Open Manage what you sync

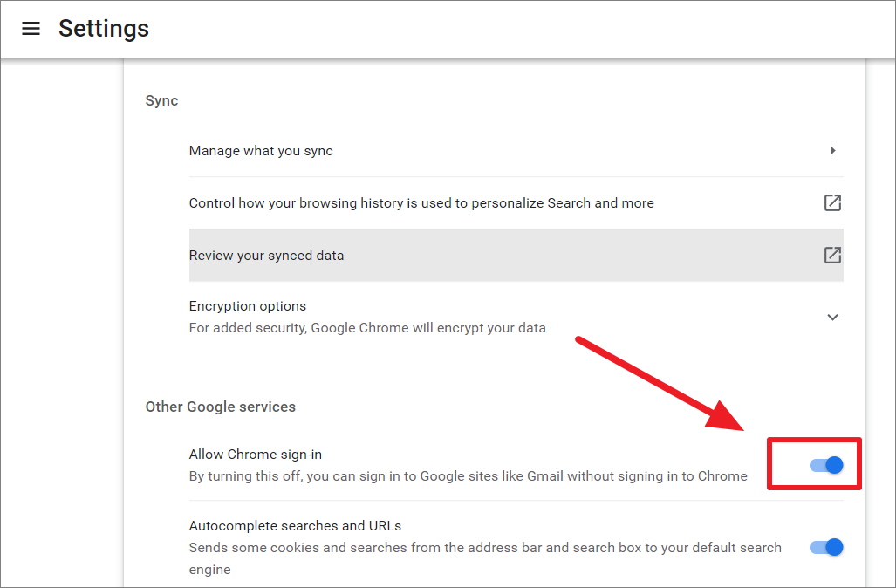pyautogui.click(x=516, y=151)
